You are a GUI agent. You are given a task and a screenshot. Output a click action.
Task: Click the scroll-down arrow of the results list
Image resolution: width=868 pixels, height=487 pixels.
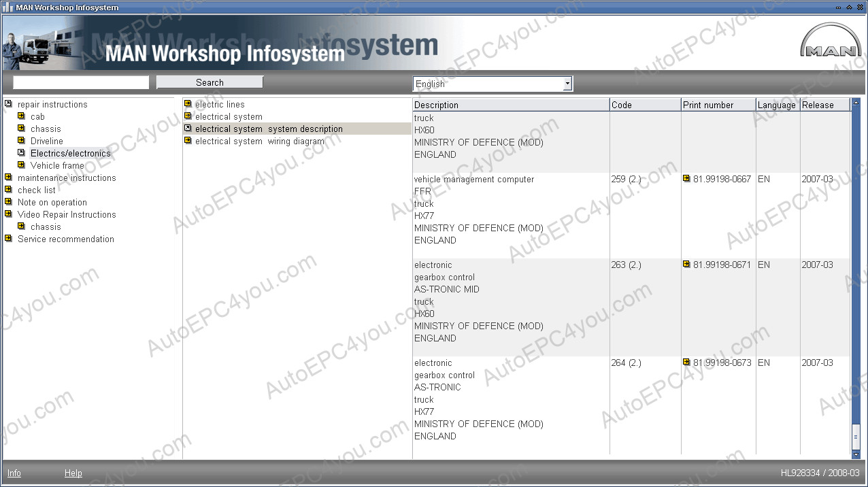coord(856,454)
